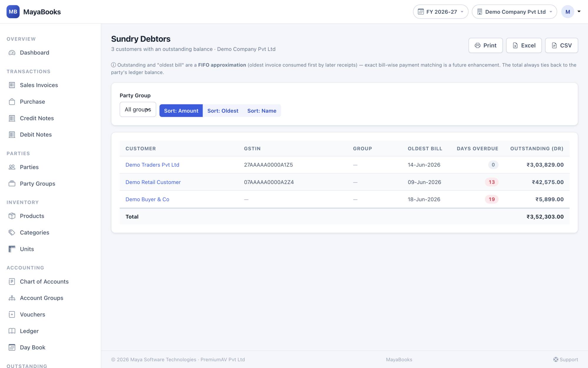Click the Oldest Bill column header
Viewport: 588px width, 368px height.
tap(425, 149)
